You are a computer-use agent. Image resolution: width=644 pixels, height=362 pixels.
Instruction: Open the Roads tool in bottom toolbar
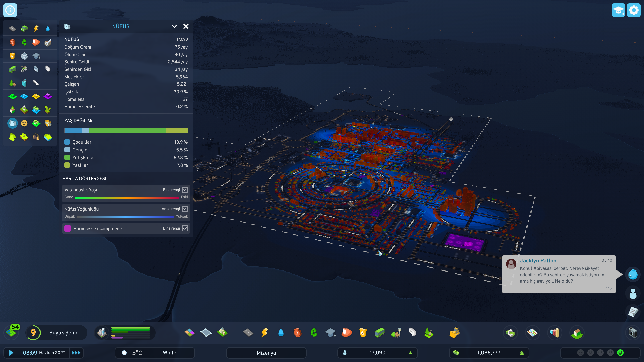248,333
